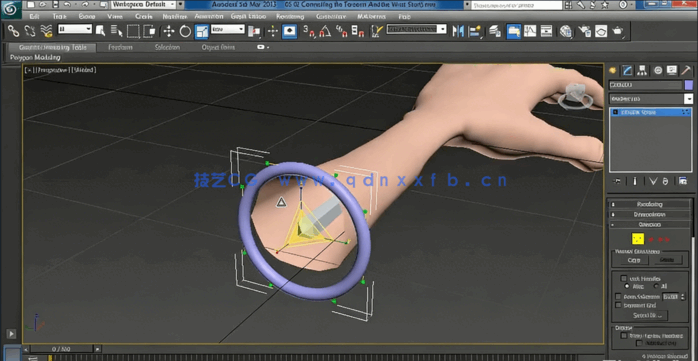The image size is (698, 361).
Task: Activate the Select and Move tool
Action: click(x=169, y=31)
